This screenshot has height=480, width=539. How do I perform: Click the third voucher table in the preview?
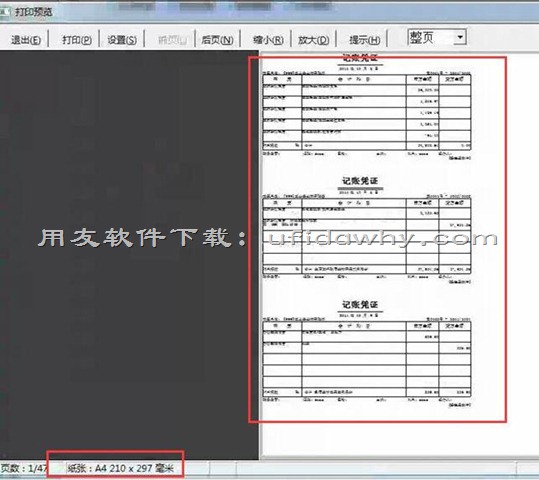pos(367,359)
